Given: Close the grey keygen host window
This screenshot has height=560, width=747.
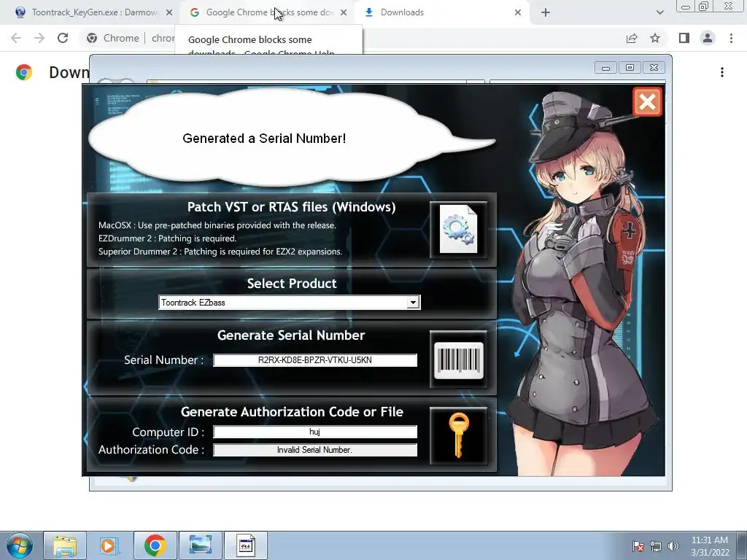Looking at the screenshot, I should tap(654, 68).
